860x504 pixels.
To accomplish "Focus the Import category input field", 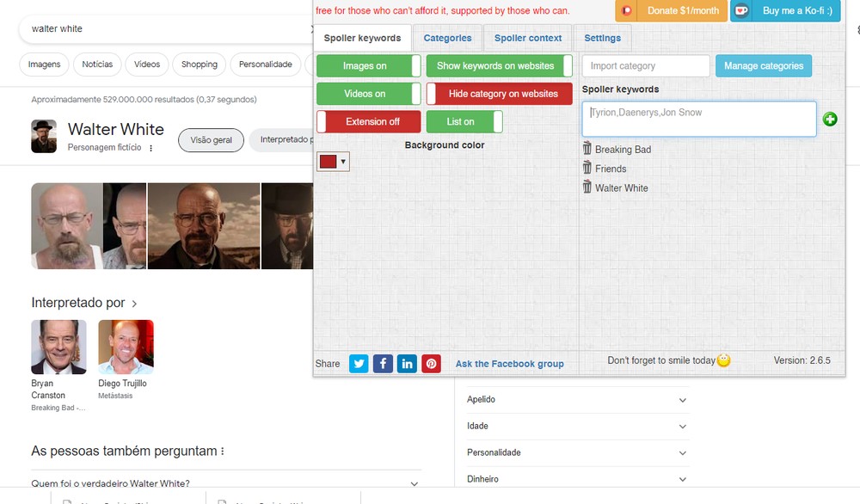I will pyautogui.click(x=646, y=66).
